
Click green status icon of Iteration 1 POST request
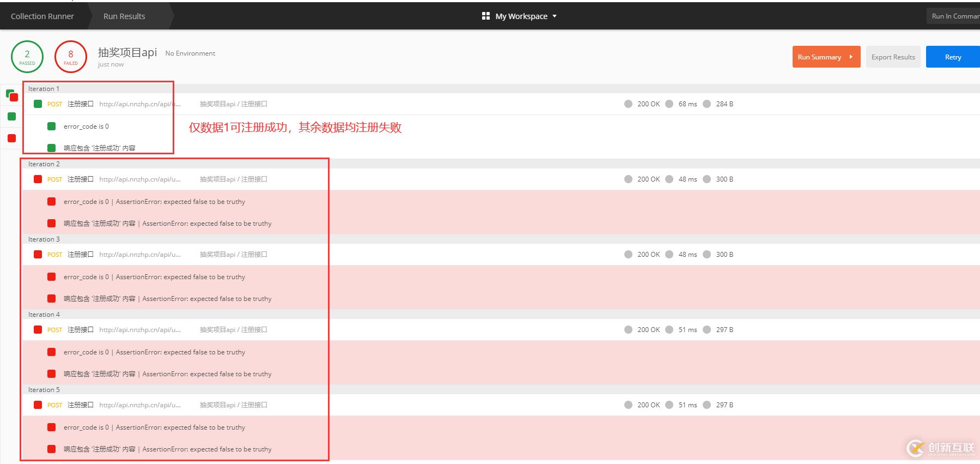point(38,104)
